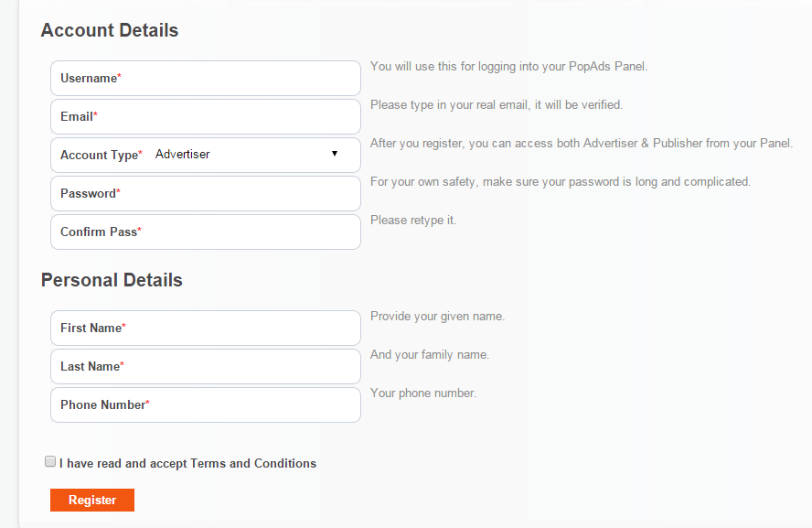Select the Advertiser option text

[183, 155]
